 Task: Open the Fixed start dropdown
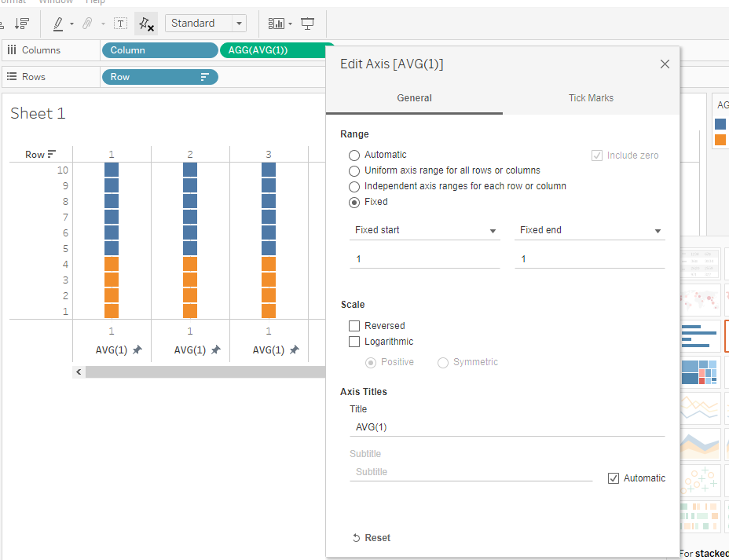(x=424, y=230)
